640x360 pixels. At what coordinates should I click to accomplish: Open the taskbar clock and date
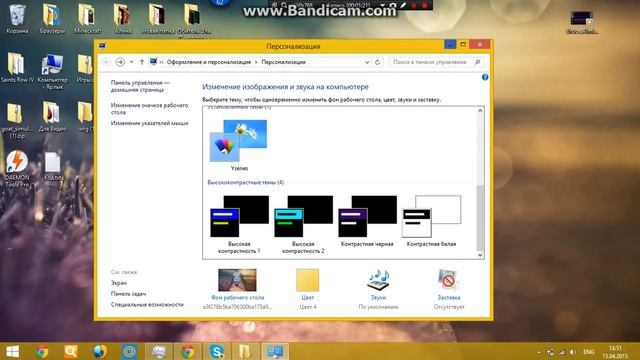point(615,352)
